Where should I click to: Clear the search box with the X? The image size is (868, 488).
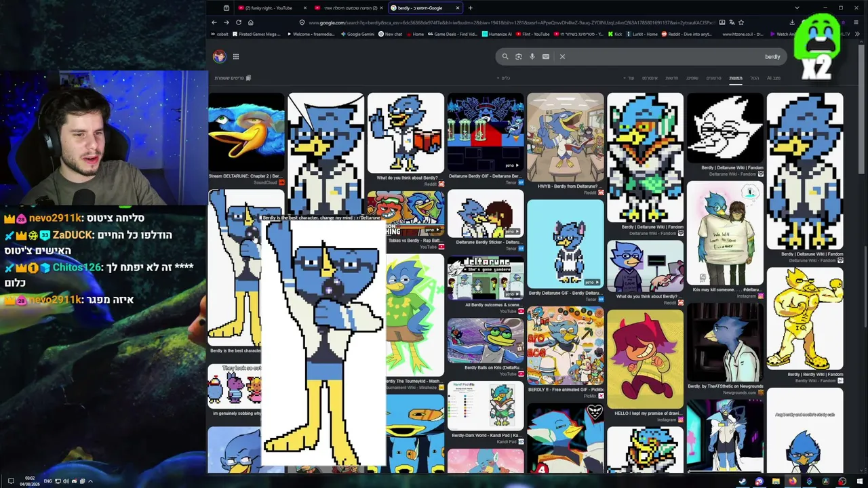[562, 57]
